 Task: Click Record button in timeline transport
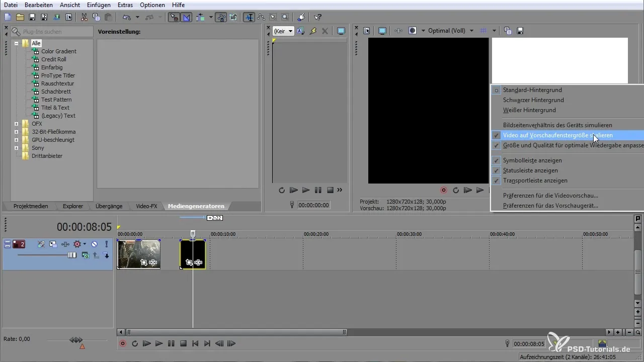click(123, 344)
